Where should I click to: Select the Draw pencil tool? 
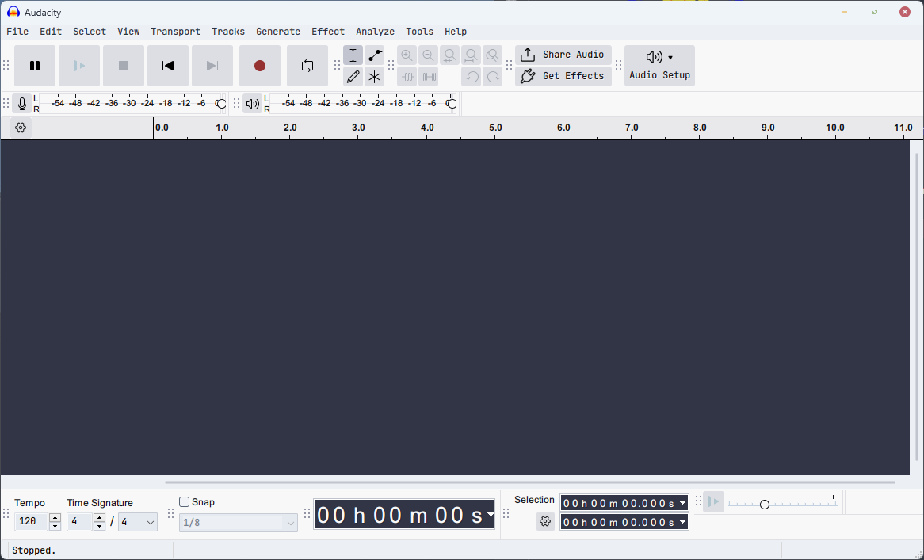click(x=353, y=77)
